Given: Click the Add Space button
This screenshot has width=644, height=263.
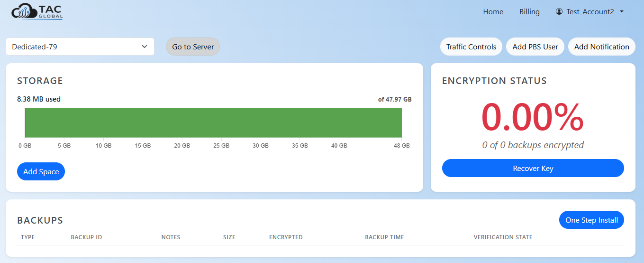Looking at the screenshot, I should pos(41,171).
